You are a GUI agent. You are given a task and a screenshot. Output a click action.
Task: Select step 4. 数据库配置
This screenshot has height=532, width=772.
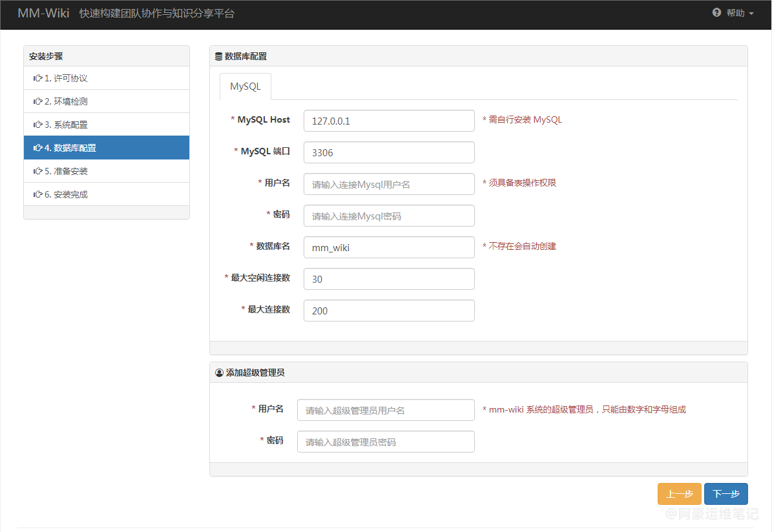tap(107, 148)
